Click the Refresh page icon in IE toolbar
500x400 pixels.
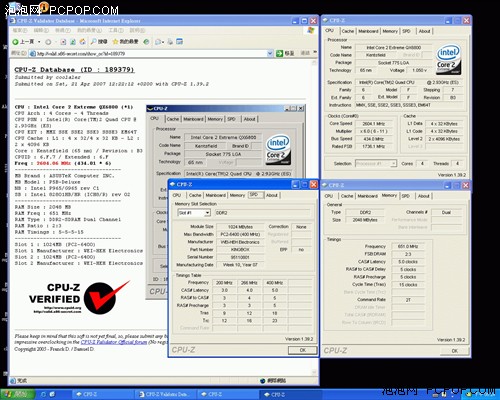pos(73,42)
